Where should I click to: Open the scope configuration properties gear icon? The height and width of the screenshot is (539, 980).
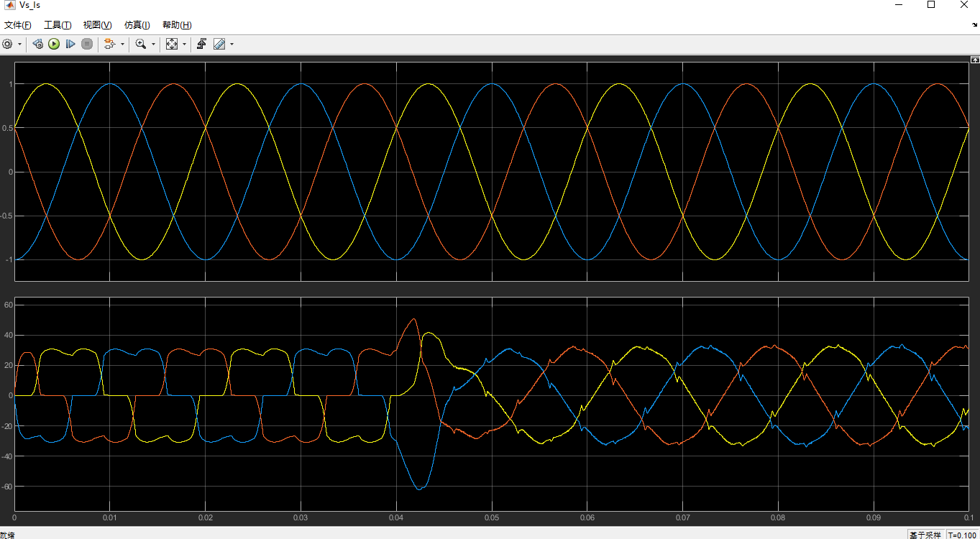(7, 44)
